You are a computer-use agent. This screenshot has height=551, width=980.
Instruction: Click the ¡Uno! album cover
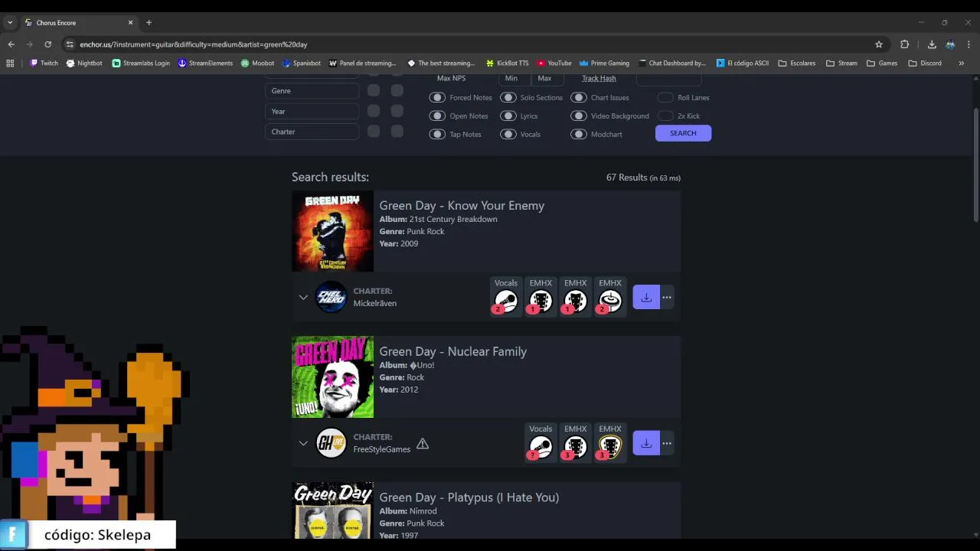tap(332, 377)
